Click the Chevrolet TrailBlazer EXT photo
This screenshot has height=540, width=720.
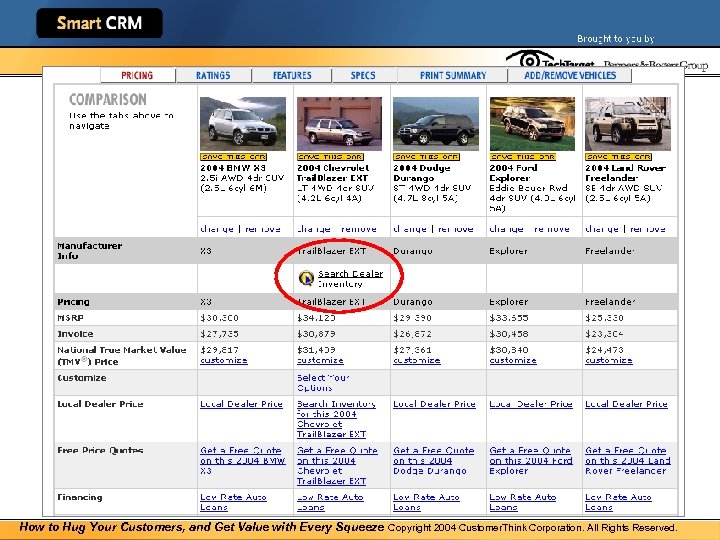click(x=339, y=124)
